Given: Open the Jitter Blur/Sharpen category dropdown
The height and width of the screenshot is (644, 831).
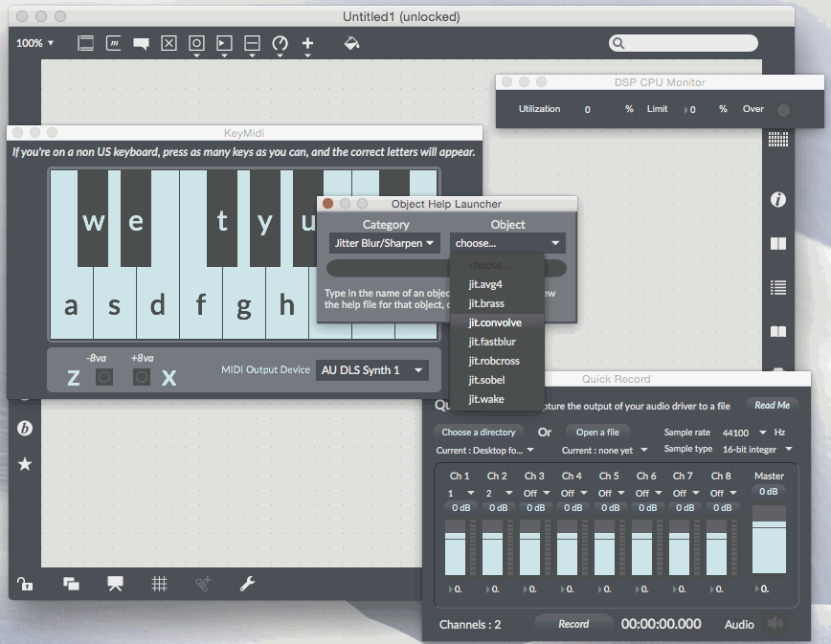Looking at the screenshot, I should (385, 244).
